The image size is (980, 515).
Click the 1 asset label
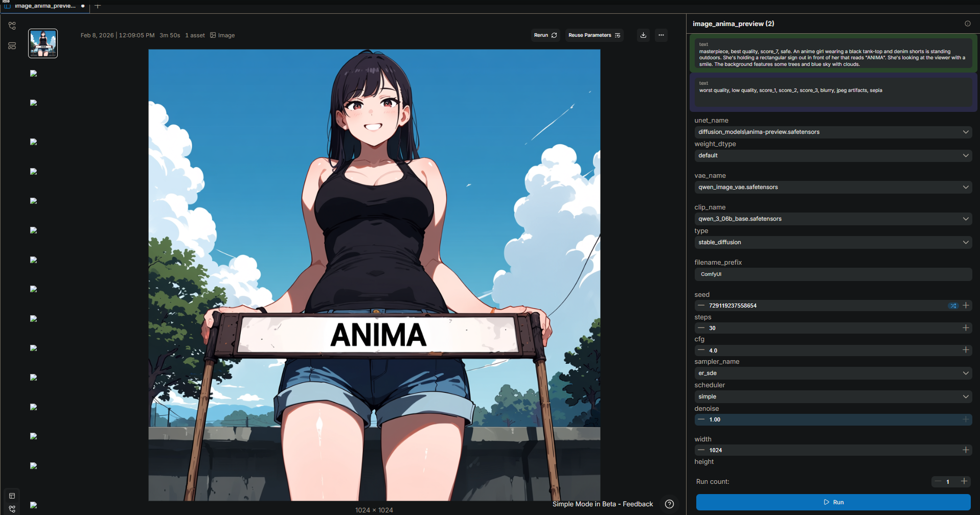(195, 35)
